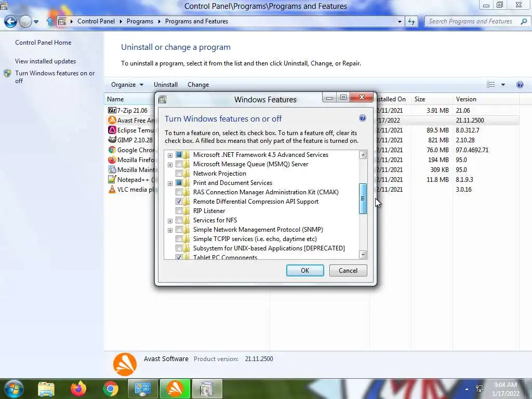This screenshot has height=399, width=532.
Task: Uncheck Remote Differential Compression API Support
Action: 179,201
